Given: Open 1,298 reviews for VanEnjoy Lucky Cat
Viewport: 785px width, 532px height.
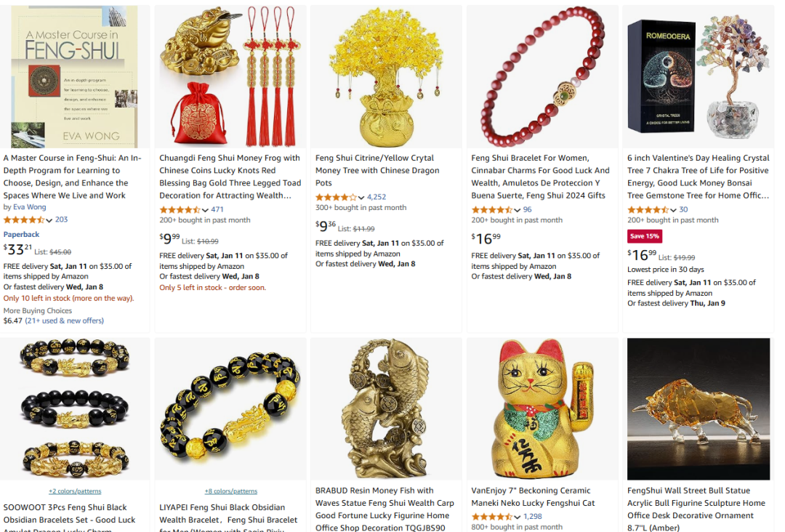Looking at the screenshot, I should click(533, 517).
